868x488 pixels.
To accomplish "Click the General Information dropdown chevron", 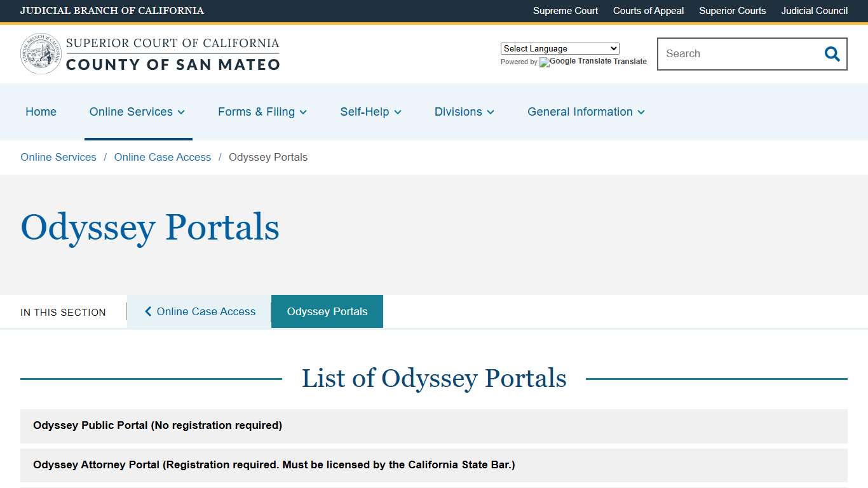I will pyautogui.click(x=642, y=112).
